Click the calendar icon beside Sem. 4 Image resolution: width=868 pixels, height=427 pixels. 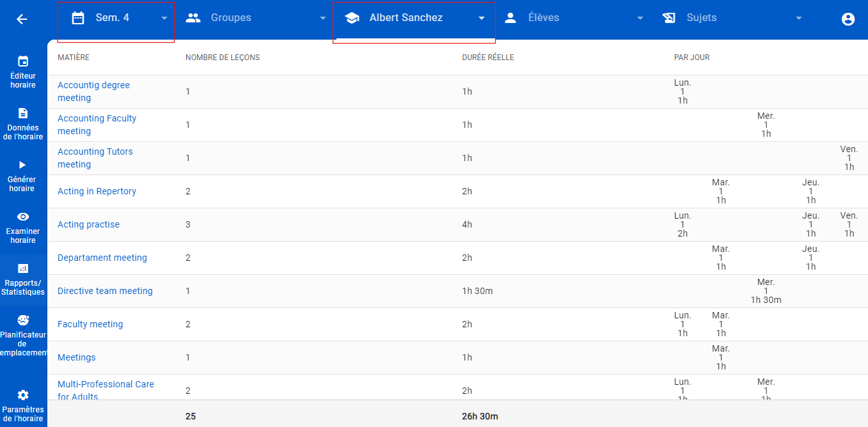click(78, 18)
